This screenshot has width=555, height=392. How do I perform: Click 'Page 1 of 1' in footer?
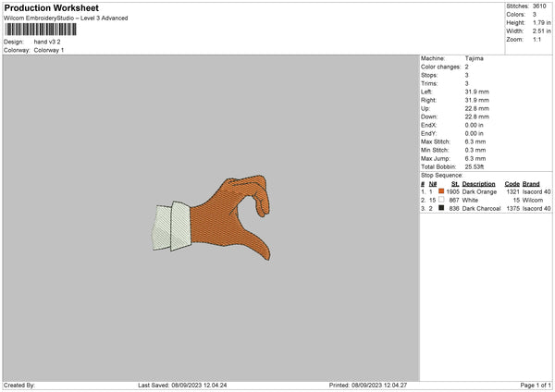click(x=536, y=386)
